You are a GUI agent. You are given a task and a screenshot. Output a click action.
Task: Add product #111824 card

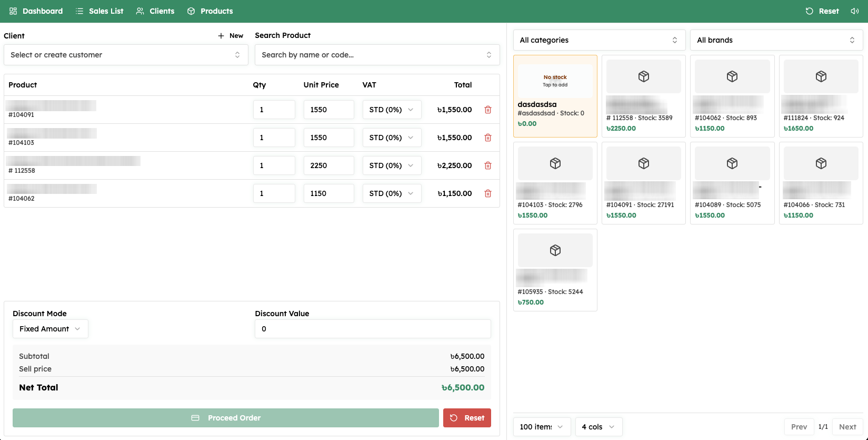pyautogui.click(x=821, y=96)
